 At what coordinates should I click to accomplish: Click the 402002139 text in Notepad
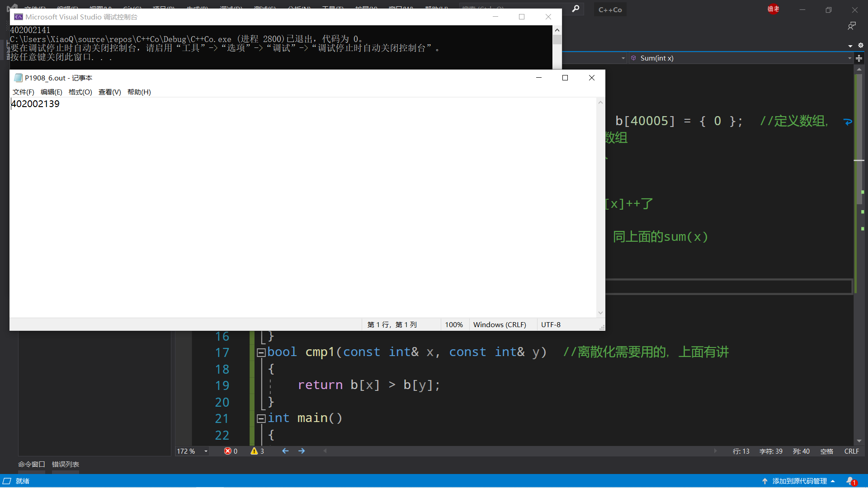click(x=35, y=104)
